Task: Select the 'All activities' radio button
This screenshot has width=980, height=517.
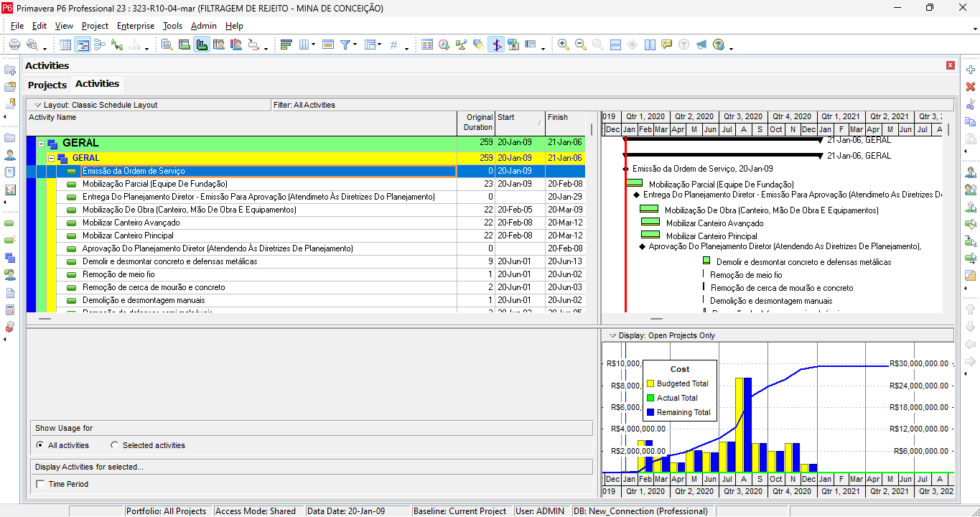Action: [40, 445]
